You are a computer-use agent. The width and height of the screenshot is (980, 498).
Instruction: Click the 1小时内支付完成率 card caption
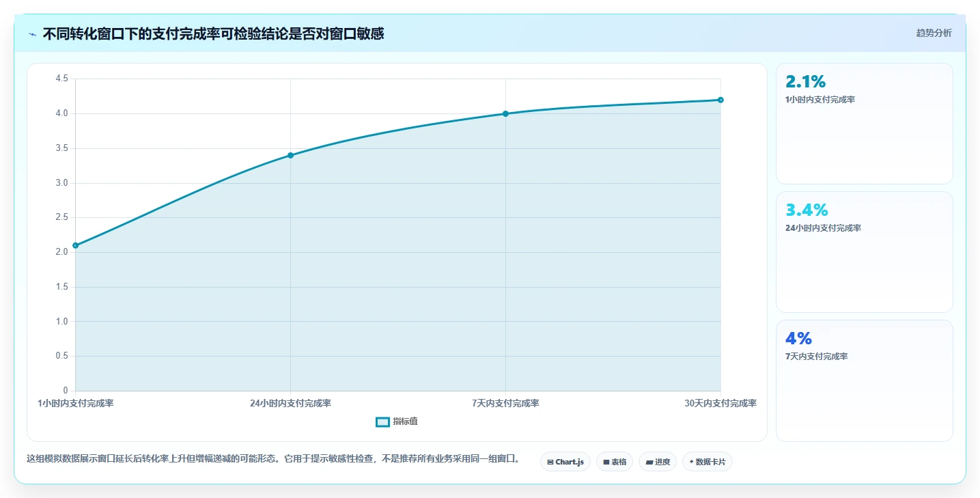[x=820, y=99]
